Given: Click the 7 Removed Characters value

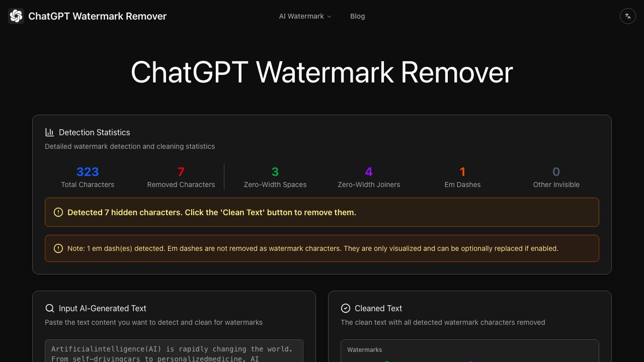Looking at the screenshot, I should click(x=181, y=172).
